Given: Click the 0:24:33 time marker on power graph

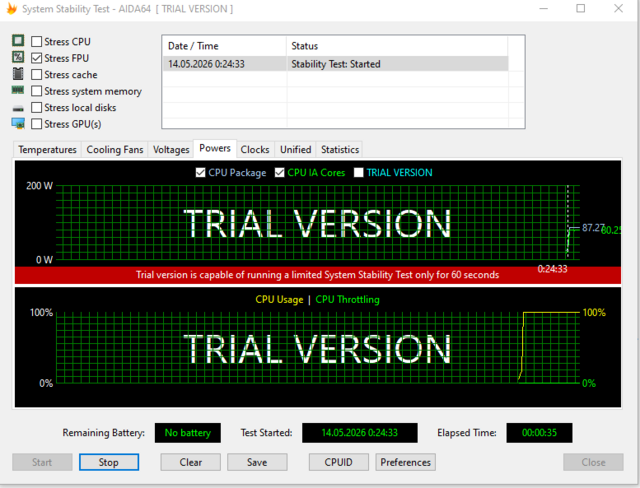Looking at the screenshot, I should click(552, 269).
